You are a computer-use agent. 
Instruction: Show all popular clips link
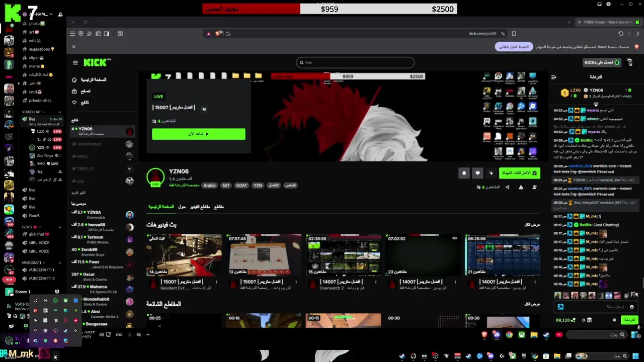[532, 304]
